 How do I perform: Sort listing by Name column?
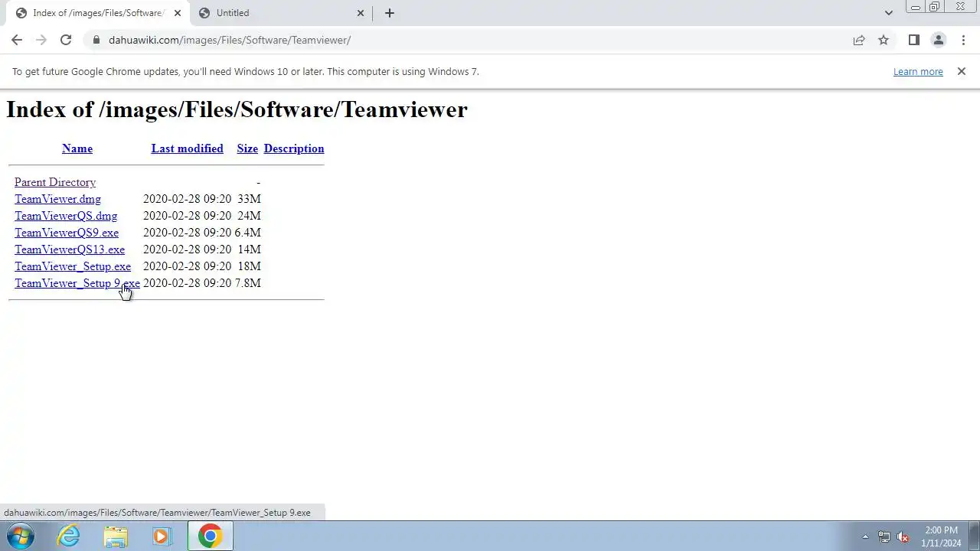click(77, 148)
